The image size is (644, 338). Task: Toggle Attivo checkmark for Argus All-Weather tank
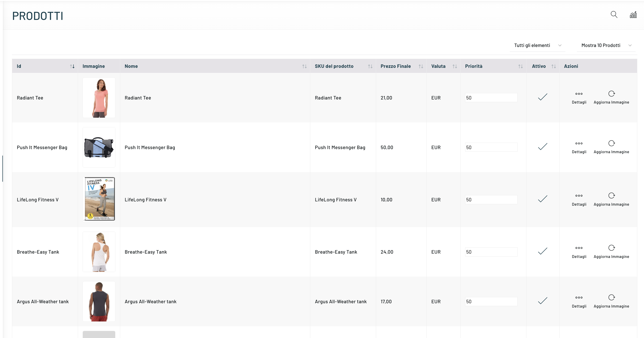click(542, 301)
